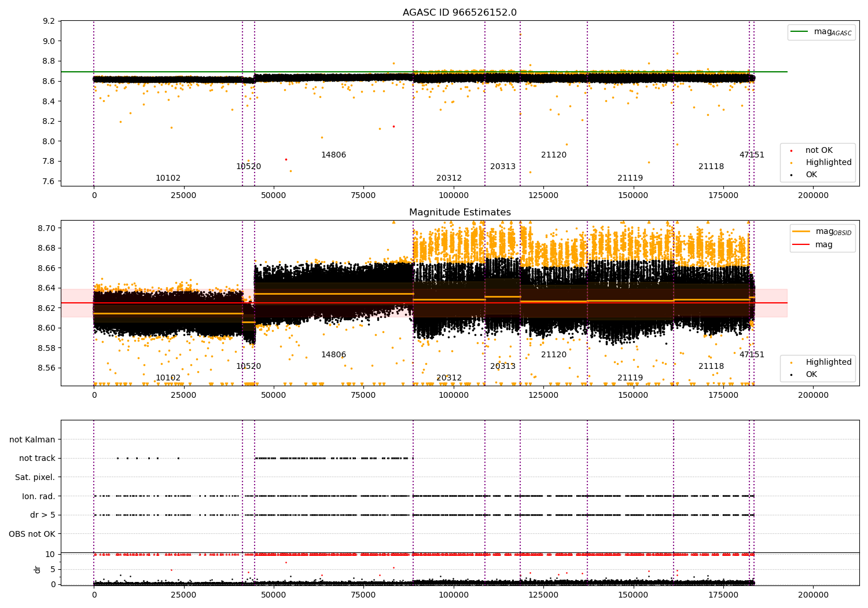Click the rotated 'dr' y-axis label
The image size is (868, 608).
point(38,569)
